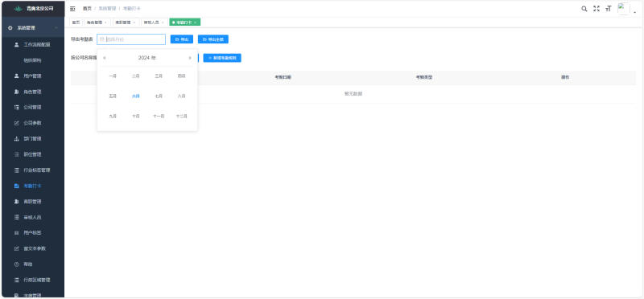Focus the 选择月份 input field
This screenshot has height=299, width=644.
click(x=131, y=39)
